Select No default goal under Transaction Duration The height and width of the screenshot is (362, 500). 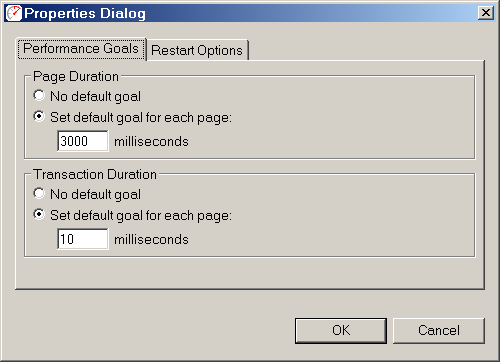39,194
